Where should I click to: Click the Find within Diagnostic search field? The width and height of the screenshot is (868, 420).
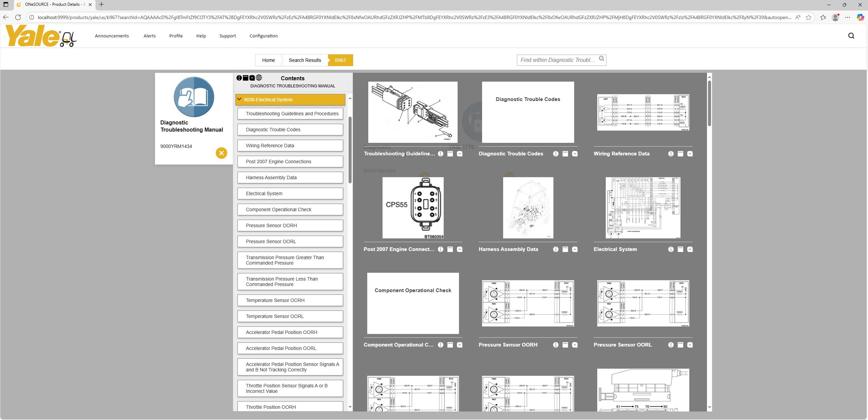(x=557, y=60)
